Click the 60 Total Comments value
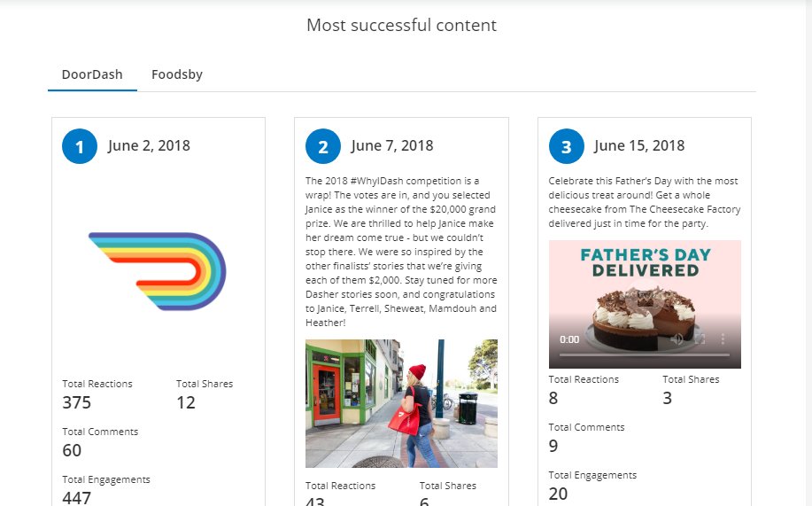 [x=72, y=450]
